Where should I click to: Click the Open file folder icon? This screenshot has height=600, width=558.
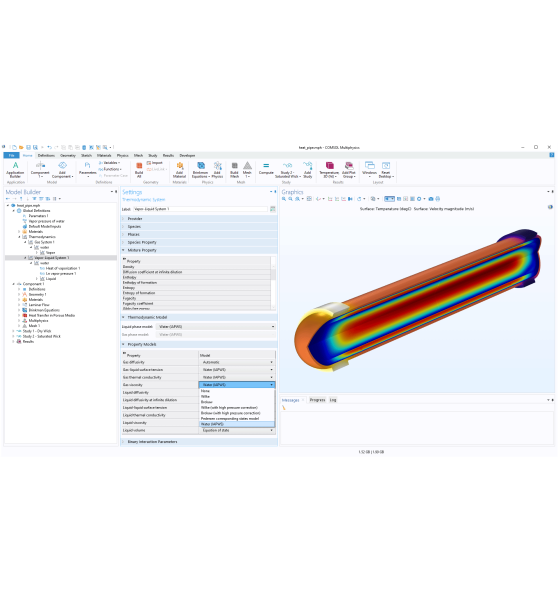21,147
